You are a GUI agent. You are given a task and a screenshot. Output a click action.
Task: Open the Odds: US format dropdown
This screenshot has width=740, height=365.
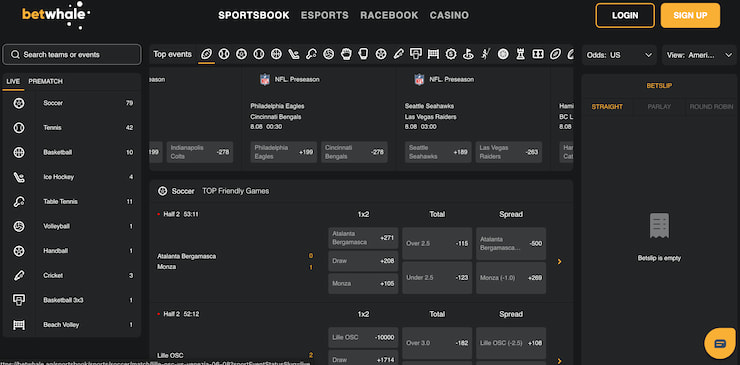(x=619, y=55)
